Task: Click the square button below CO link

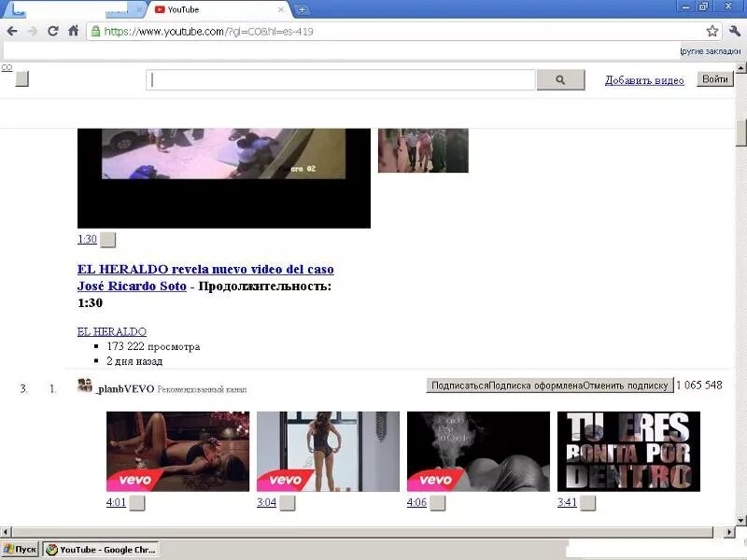Action: pyautogui.click(x=21, y=79)
